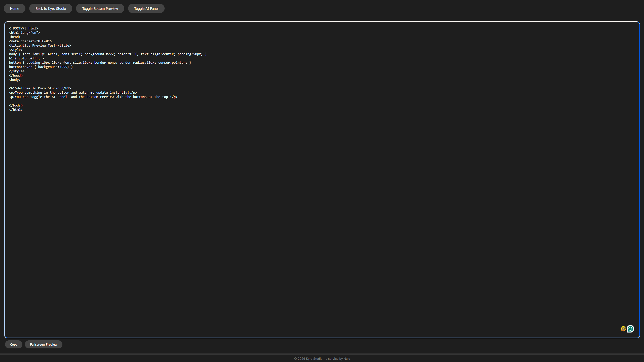Open Grammarly suggestions from the editor corner

pos(631,329)
